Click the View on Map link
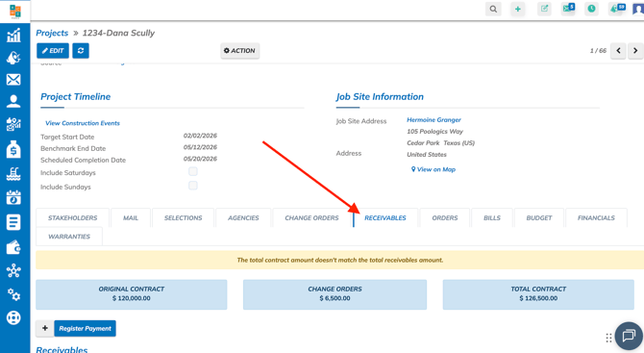This screenshot has width=644, height=353. [x=433, y=169]
